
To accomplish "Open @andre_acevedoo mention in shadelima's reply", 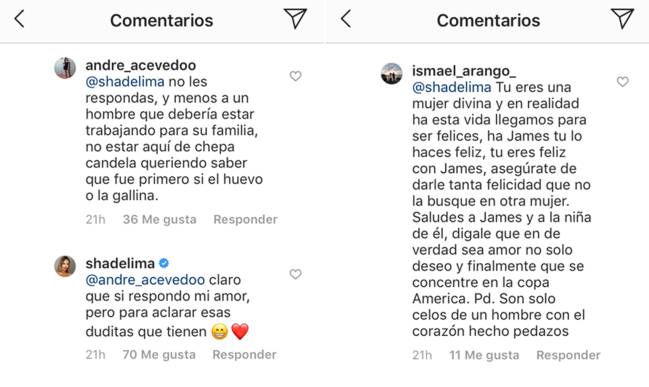I will point(145,280).
